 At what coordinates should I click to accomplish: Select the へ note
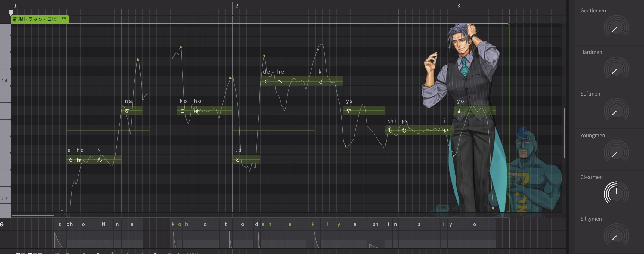click(295, 81)
